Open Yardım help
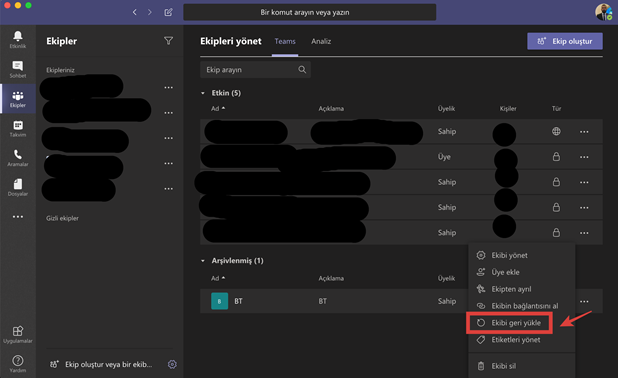This screenshot has height=378, width=618. [x=18, y=363]
